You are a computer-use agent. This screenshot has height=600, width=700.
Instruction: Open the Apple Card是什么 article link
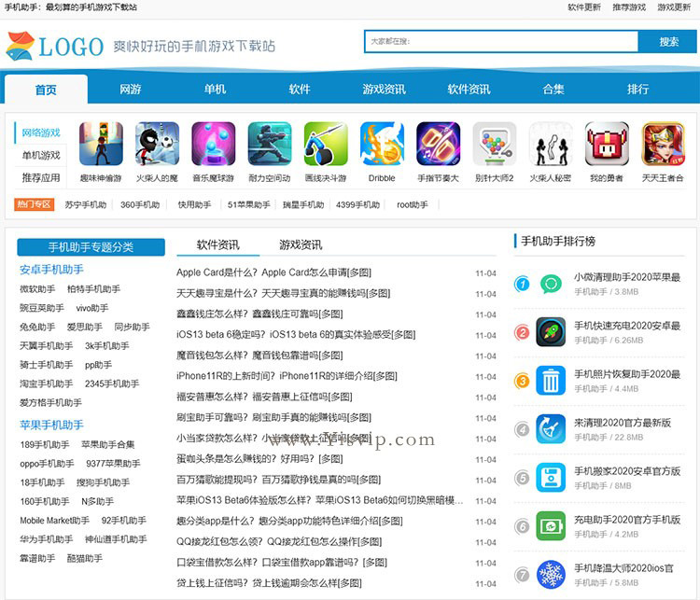pyautogui.click(x=273, y=272)
